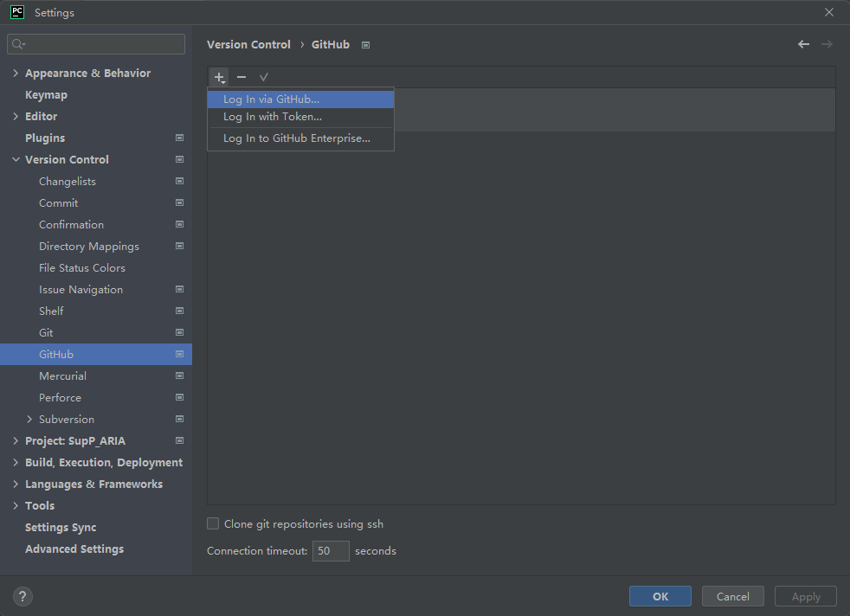Click the OK button
This screenshot has height=616, width=850.
pos(660,596)
